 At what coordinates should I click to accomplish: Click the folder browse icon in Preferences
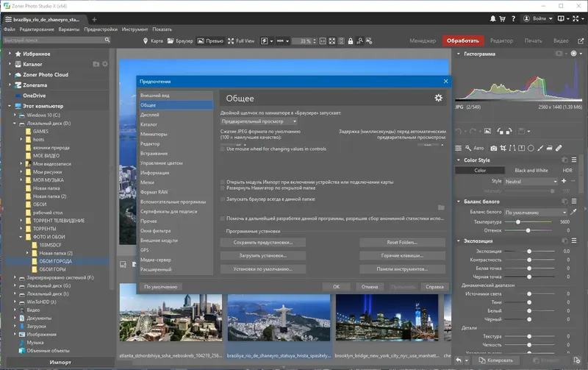[x=440, y=208]
